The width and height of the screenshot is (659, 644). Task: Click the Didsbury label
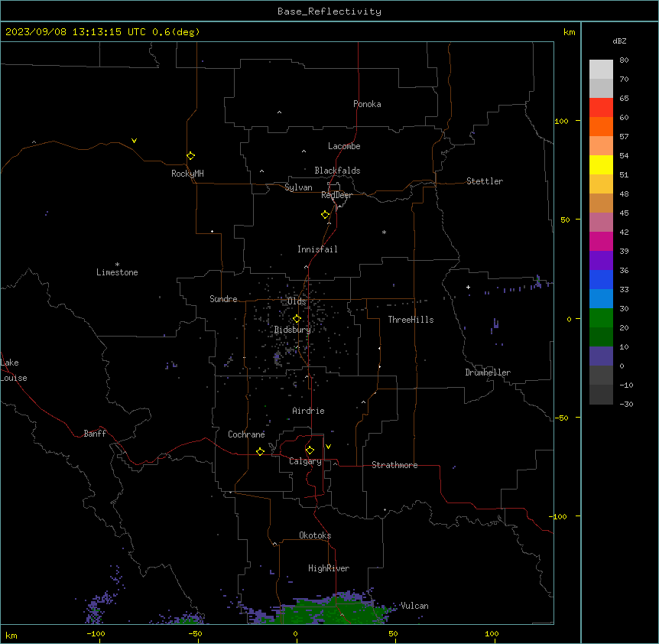[293, 330]
